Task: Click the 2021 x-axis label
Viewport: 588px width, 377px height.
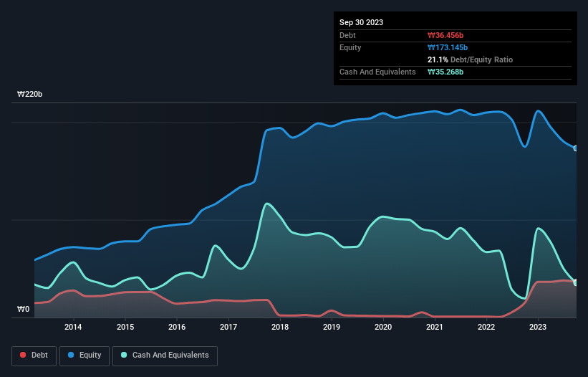Action: pyautogui.click(x=435, y=327)
